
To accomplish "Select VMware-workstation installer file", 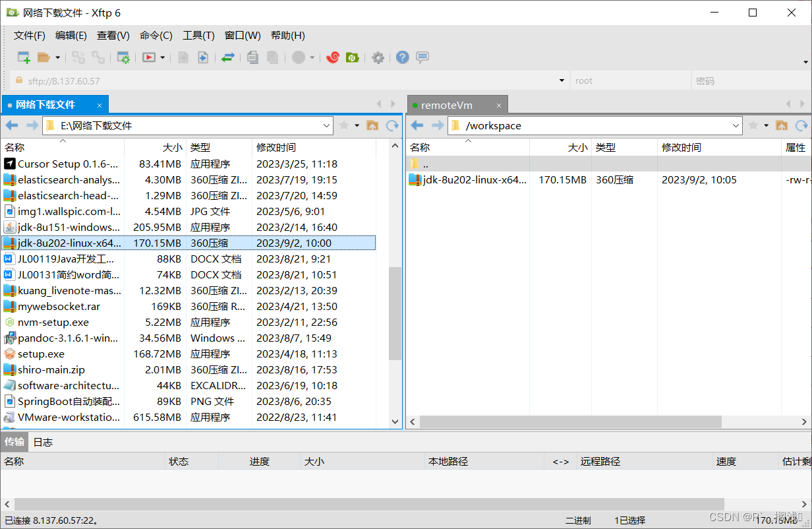I will point(188,417).
